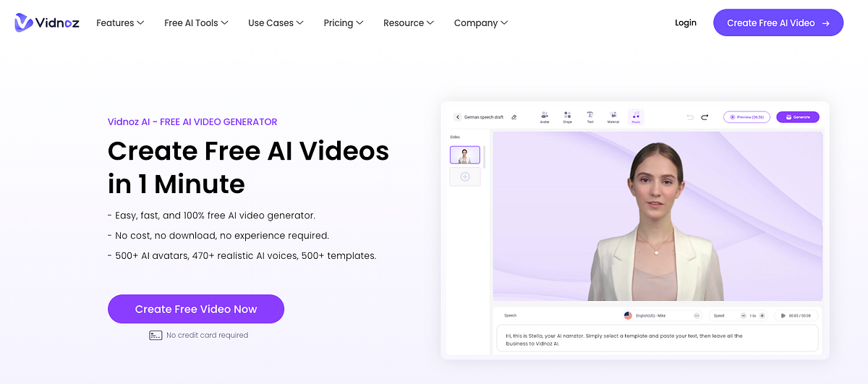Add a new slide with plus button
The height and width of the screenshot is (384, 868).
point(465,176)
